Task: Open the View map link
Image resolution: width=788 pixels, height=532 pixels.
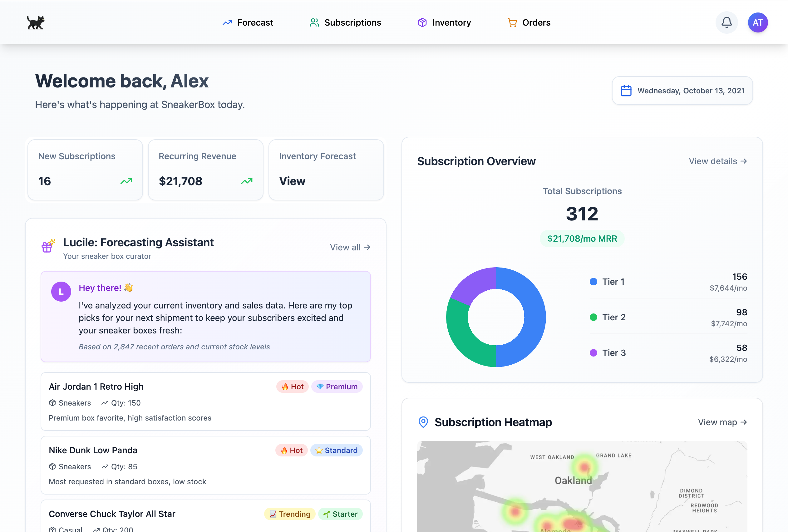Action: (722, 422)
